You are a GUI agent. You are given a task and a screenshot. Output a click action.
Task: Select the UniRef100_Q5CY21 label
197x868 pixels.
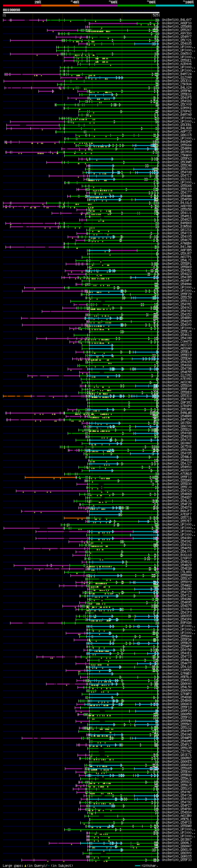tap(177, 40)
